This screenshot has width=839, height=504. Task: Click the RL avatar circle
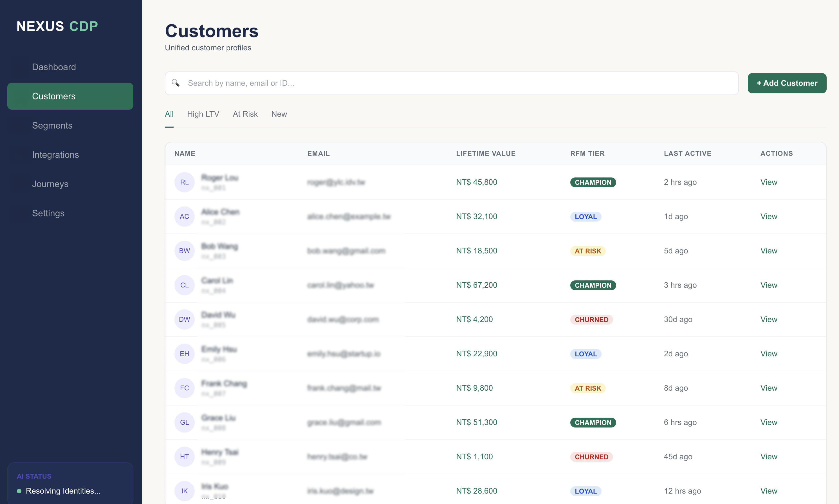184,182
